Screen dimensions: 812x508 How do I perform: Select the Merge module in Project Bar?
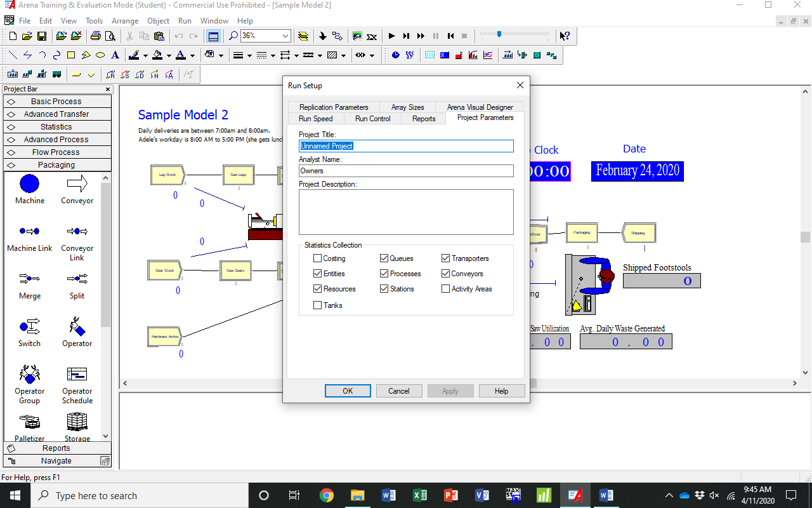30,285
